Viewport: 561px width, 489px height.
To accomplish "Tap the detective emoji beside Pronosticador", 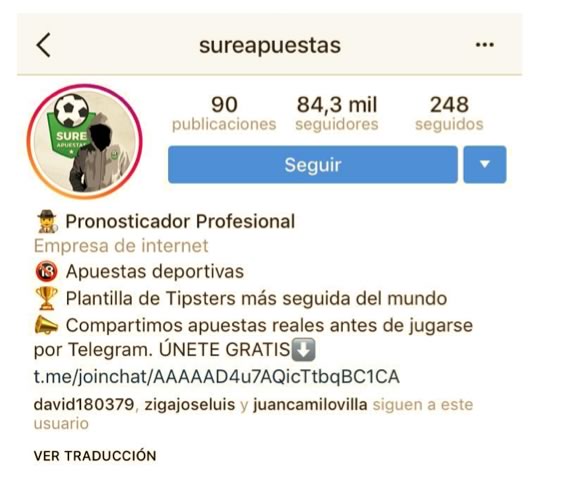I will 47,221.
